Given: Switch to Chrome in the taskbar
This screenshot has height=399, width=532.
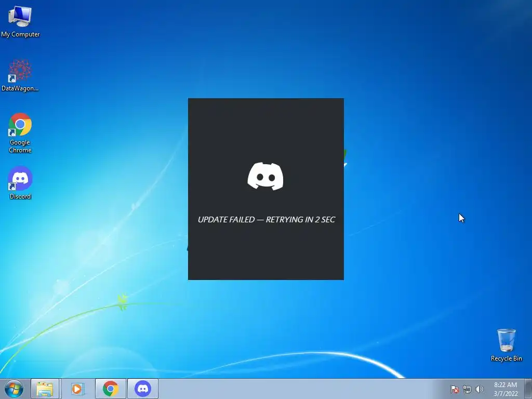Looking at the screenshot, I should coord(111,389).
